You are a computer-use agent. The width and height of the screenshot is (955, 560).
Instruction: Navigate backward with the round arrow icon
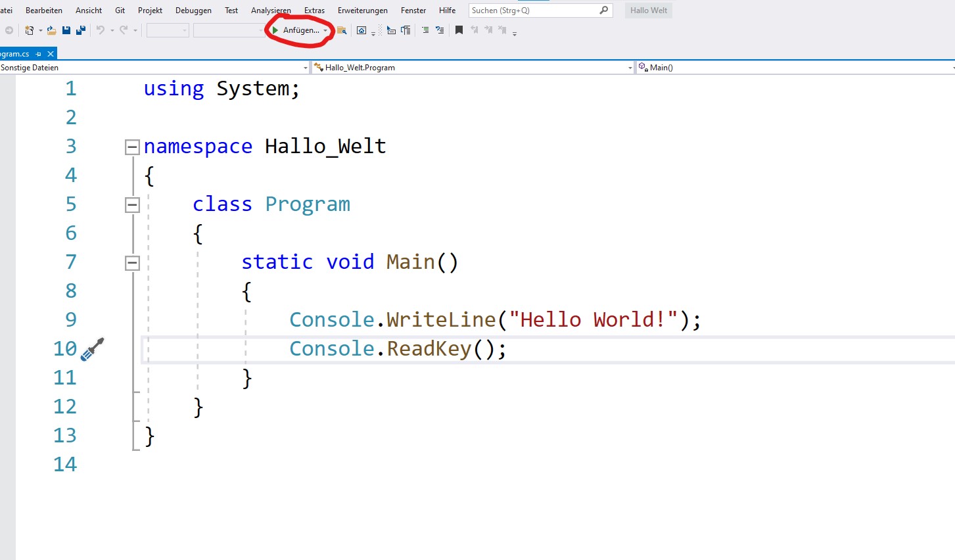click(x=9, y=30)
